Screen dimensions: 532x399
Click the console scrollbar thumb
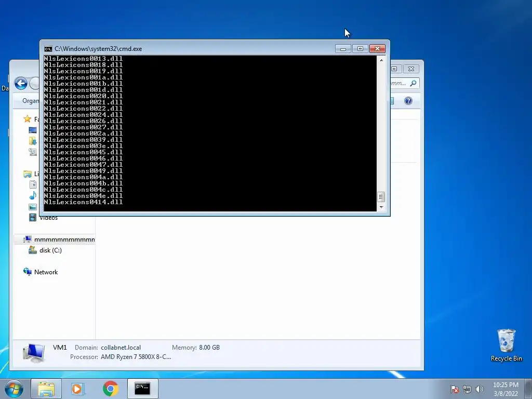point(381,197)
